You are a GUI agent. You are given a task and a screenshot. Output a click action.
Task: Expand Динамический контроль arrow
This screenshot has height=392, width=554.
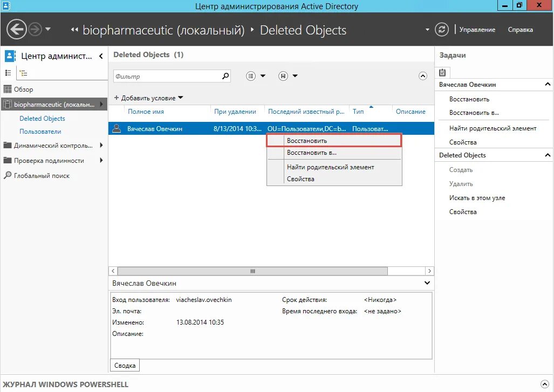click(x=101, y=145)
